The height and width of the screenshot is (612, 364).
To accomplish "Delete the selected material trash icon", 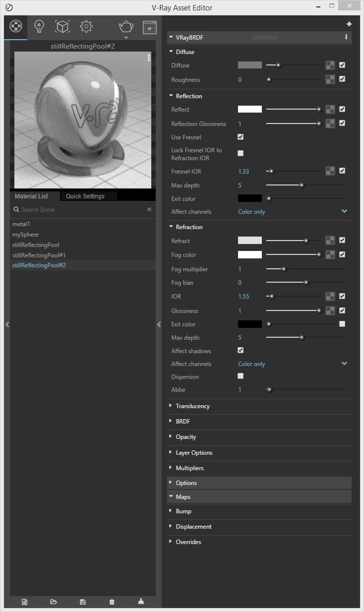I will pyautogui.click(x=112, y=602).
